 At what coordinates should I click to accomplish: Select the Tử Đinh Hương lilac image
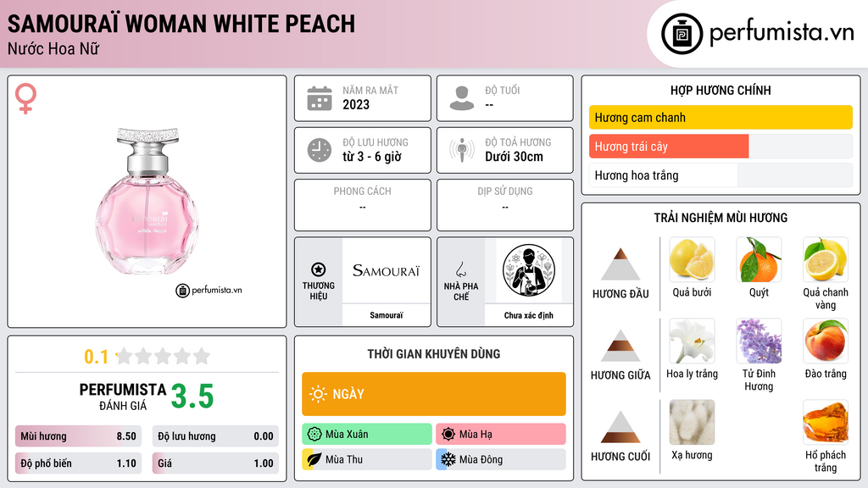pyautogui.click(x=759, y=341)
